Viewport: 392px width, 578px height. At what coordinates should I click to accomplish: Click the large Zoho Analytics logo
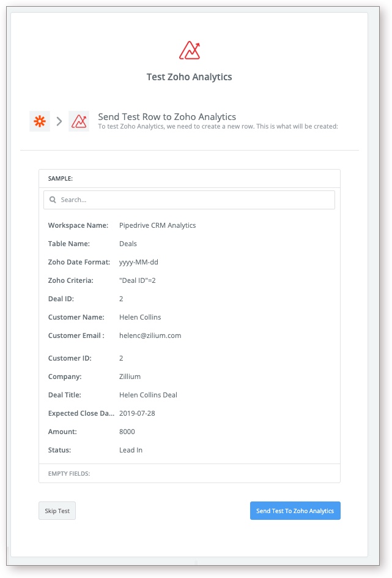pos(190,50)
